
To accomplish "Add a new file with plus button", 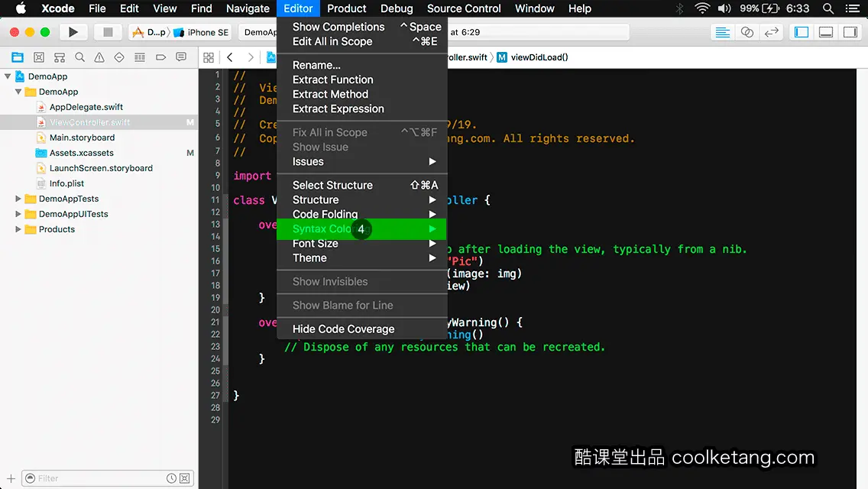I will [11, 478].
